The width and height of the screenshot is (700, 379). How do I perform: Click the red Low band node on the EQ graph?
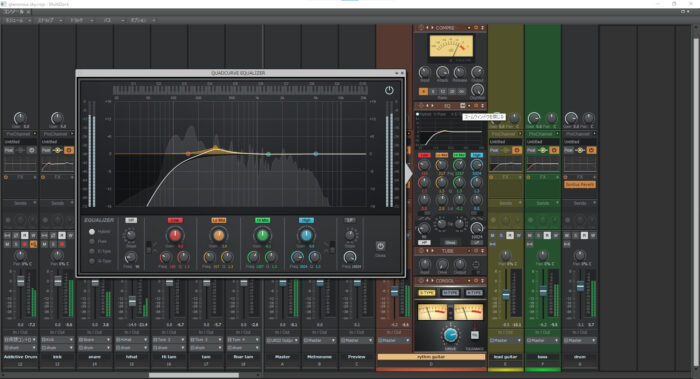188,154
